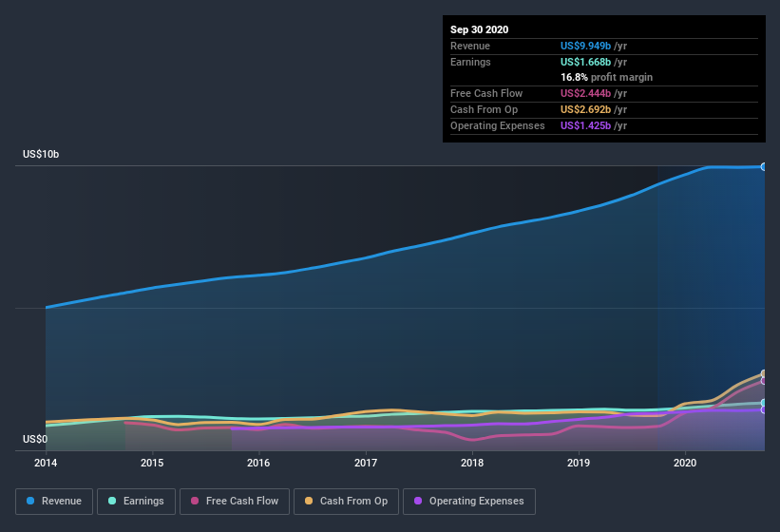Click the US$2.444b free cash flow value

point(585,93)
